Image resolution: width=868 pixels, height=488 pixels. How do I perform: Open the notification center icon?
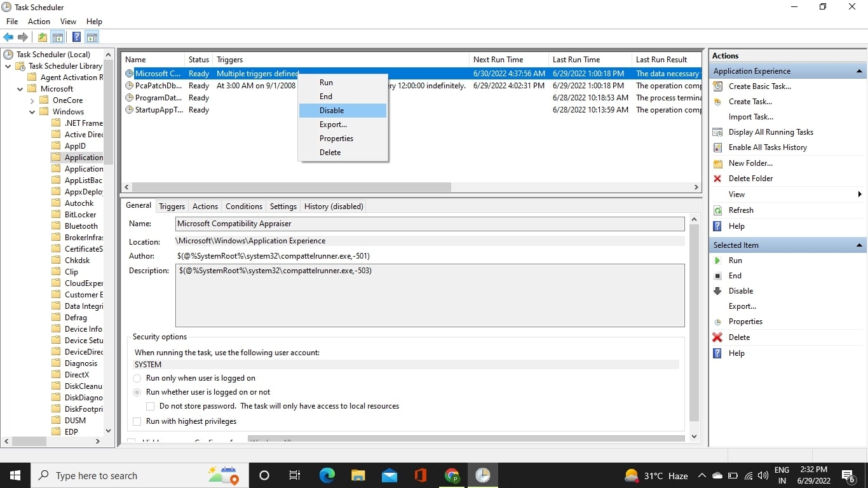click(848, 475)
